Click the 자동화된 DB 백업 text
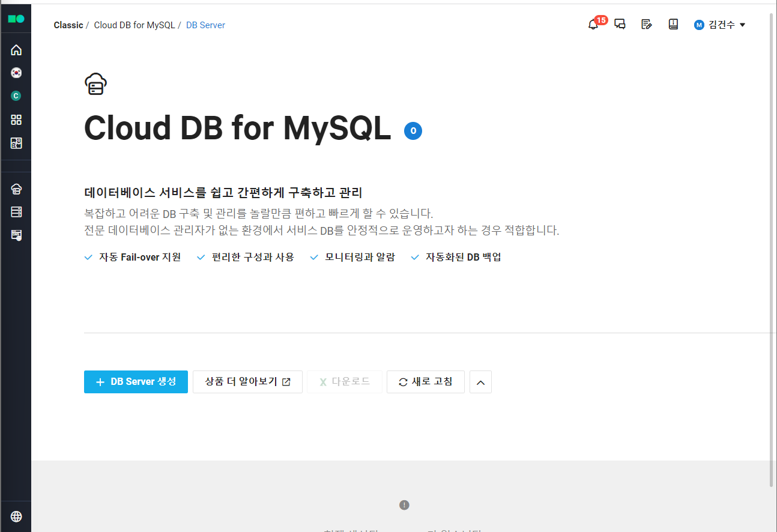 pyautogui.click(x=464, y=257)
